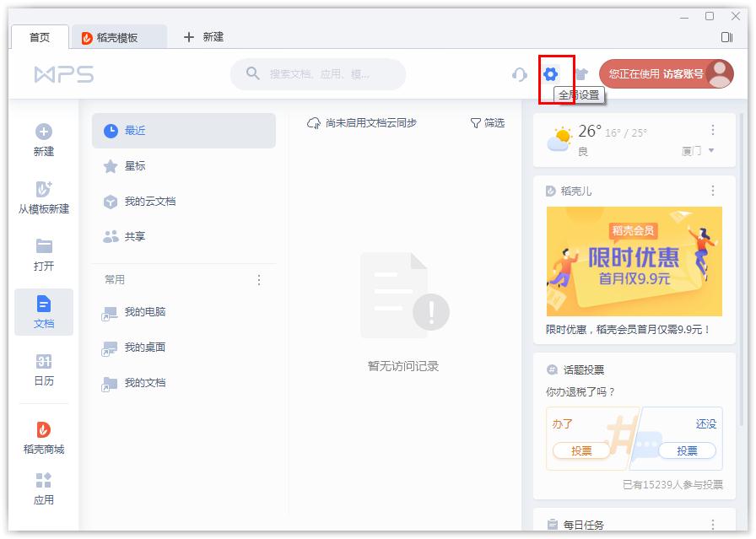Open global settings via the gear icon
This screenshot has height=539, width=756.
[552, 74]
